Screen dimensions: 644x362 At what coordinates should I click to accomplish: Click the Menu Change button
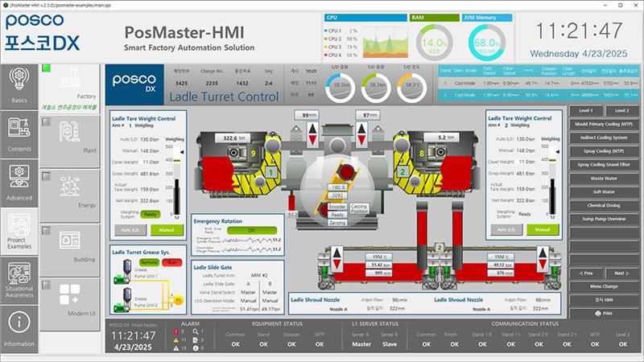(x=604, y=286)
